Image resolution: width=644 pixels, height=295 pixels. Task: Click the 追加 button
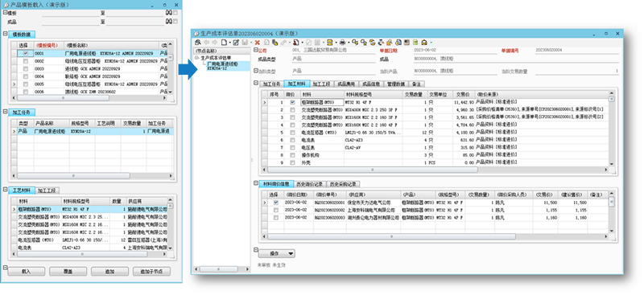point(109,271)
